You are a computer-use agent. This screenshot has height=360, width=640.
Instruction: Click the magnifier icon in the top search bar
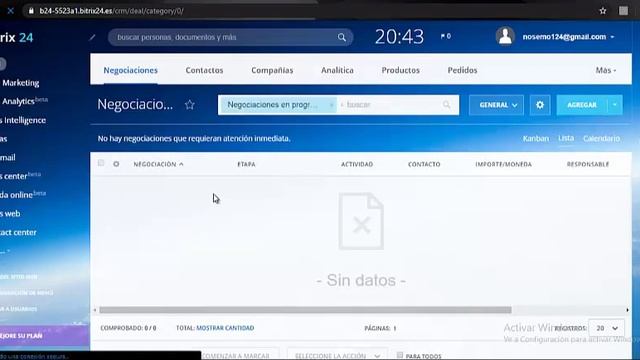[342, 38]
